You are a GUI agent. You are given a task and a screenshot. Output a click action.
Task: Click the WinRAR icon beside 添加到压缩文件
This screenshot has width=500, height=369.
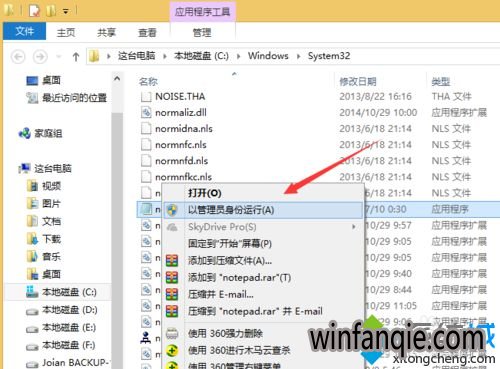click(172, 261)
